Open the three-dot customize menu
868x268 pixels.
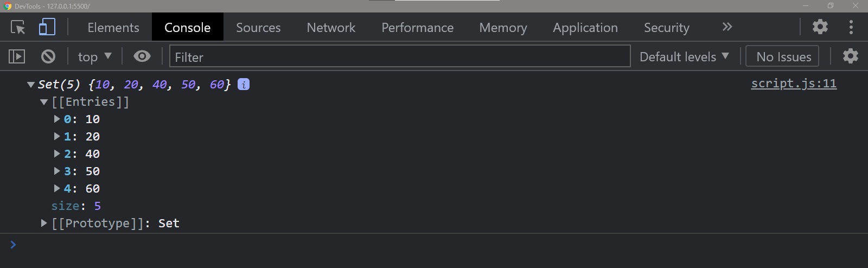[x=851, y=27]
